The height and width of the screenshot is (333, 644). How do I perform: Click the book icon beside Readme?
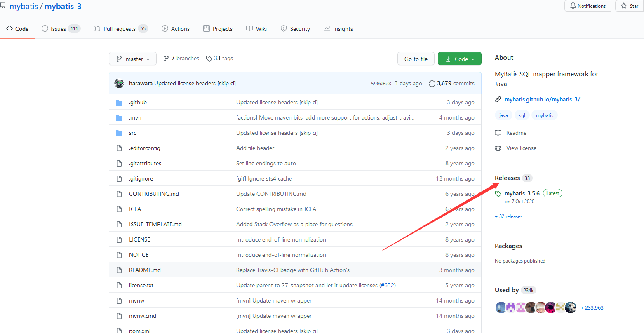click(498, 133)
